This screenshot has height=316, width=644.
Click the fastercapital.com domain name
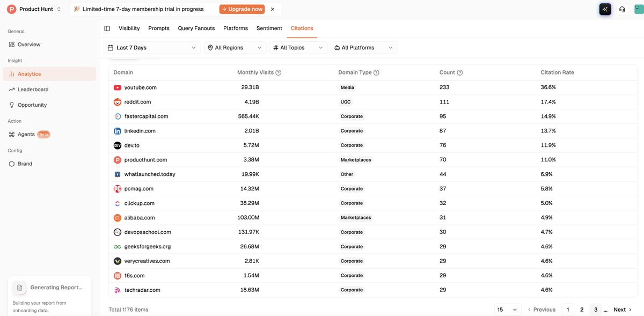click(147, 116)
